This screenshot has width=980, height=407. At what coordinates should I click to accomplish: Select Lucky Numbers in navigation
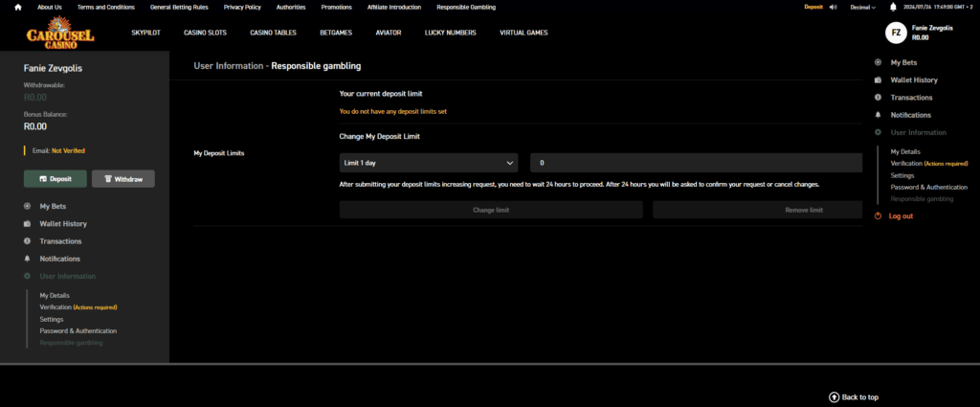(450, 33)
